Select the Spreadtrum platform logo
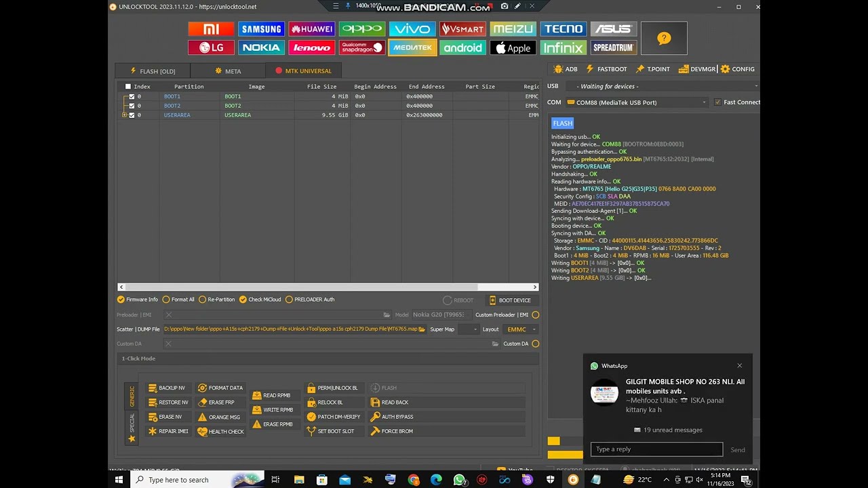 click(x=614, y=48)
